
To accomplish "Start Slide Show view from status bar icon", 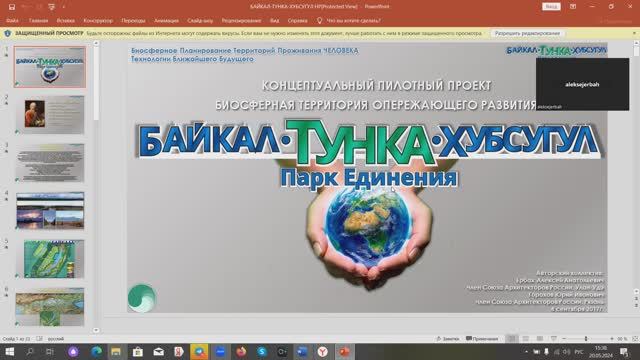I will coord(553,339).
